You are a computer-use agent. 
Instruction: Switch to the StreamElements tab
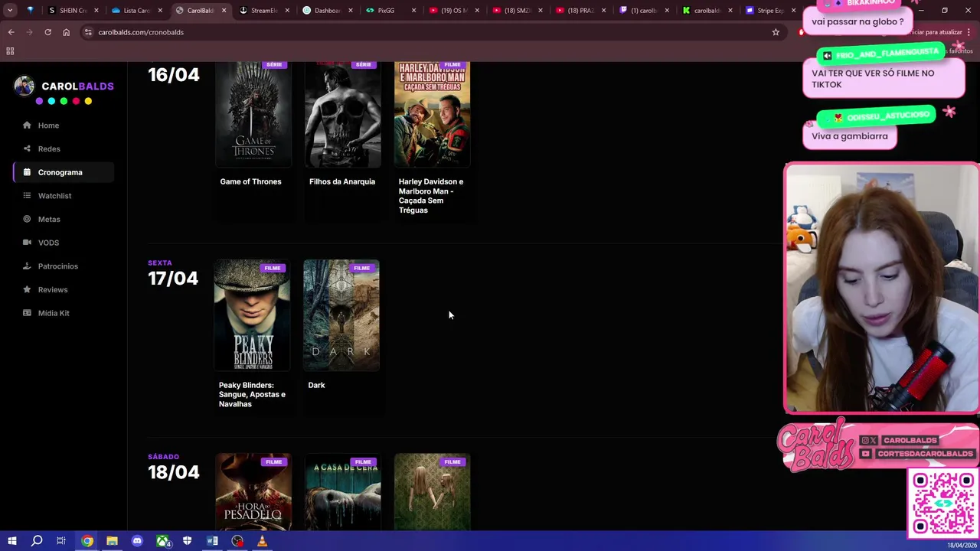[x=263, y=11]
